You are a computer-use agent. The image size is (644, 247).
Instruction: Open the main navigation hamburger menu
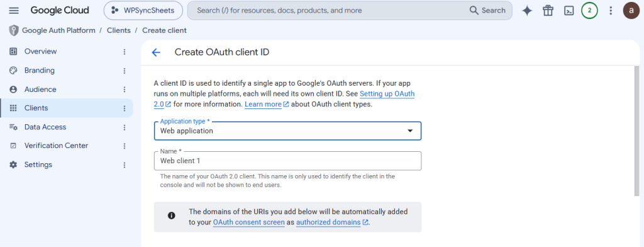14,10
